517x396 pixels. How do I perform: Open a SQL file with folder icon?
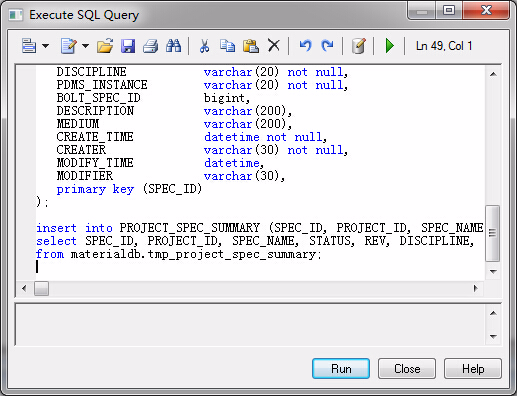[105, 46]
